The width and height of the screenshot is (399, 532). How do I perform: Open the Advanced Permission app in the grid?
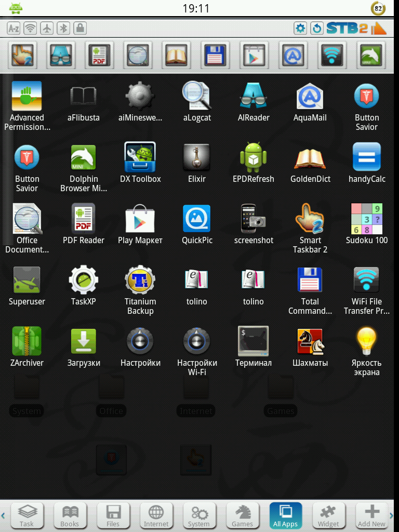pyautogui.click(x=27, y=106)
